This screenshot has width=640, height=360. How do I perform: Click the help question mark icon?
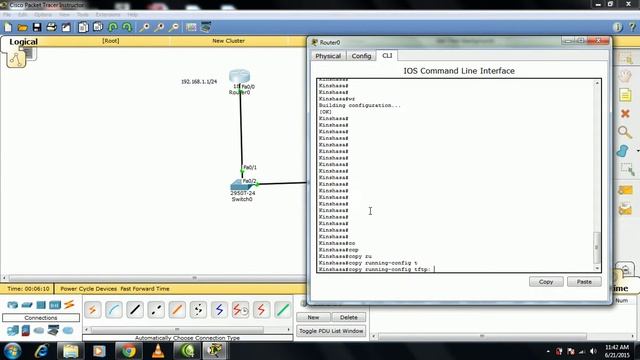pos(632,27)
